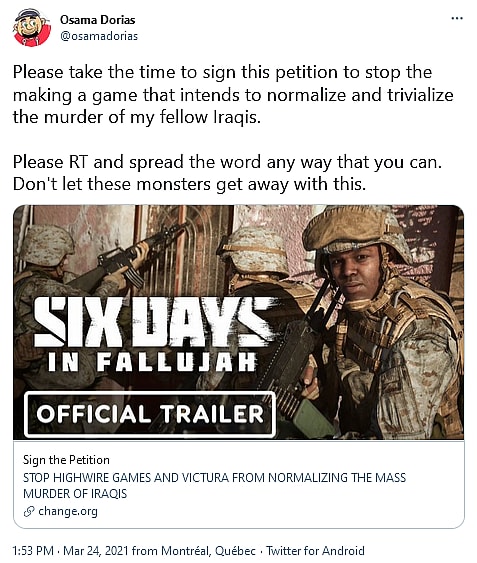477x563 pixels.
Task: Click the OFFICIAL TRAILER banner in the image
Action: [150, 414]
